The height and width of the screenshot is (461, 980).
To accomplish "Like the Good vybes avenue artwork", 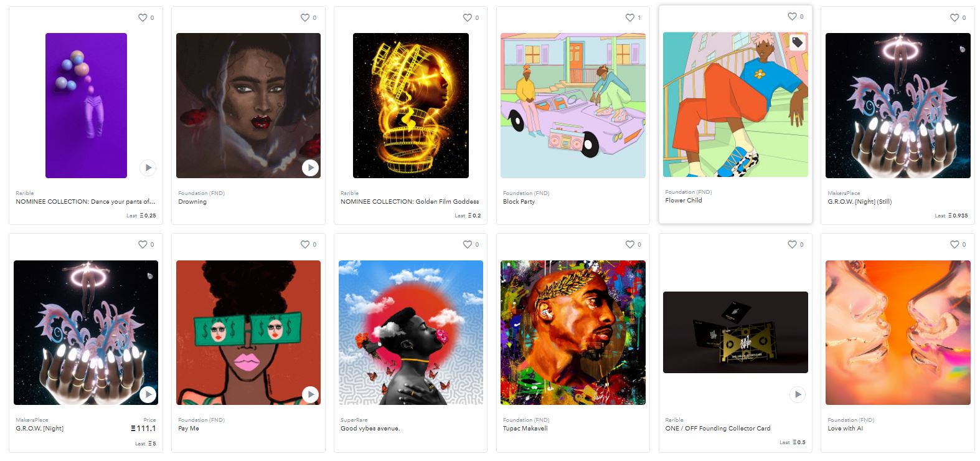I will 468,244.
